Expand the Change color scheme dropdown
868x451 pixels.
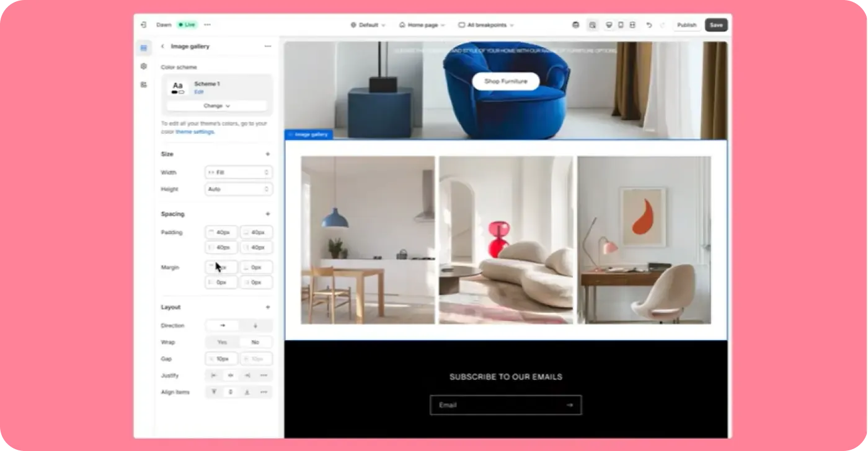pos(216,106)
